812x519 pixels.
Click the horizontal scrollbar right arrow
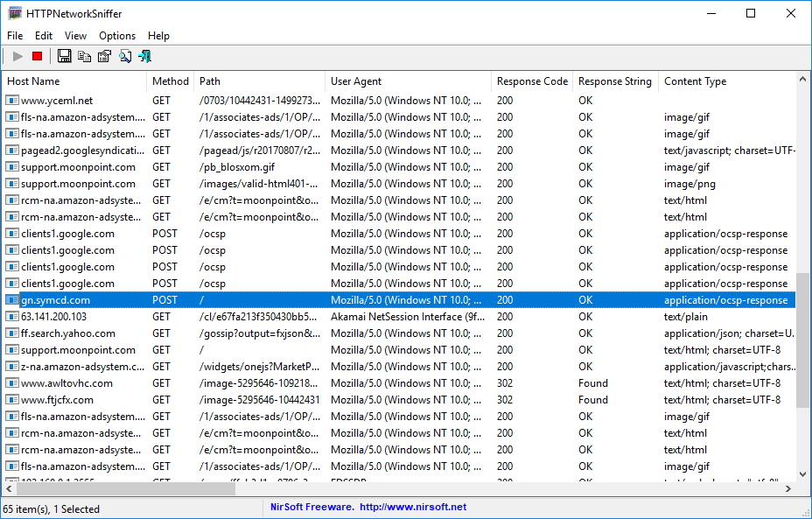788,488
